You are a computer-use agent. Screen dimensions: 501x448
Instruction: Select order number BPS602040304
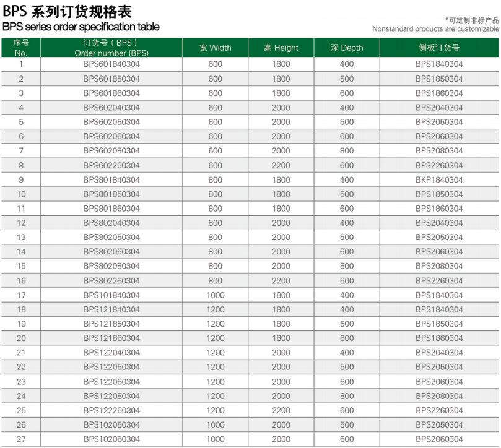click(111, 108)
